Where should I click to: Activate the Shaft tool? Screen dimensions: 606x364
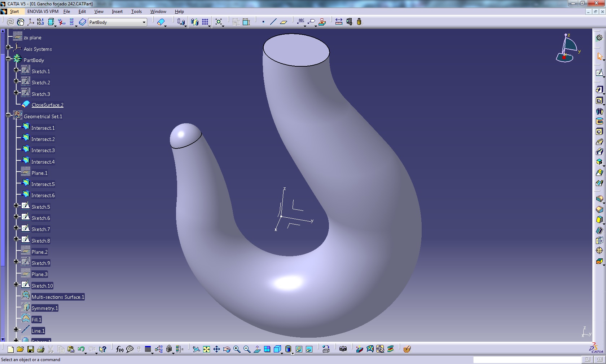(599, 111)
